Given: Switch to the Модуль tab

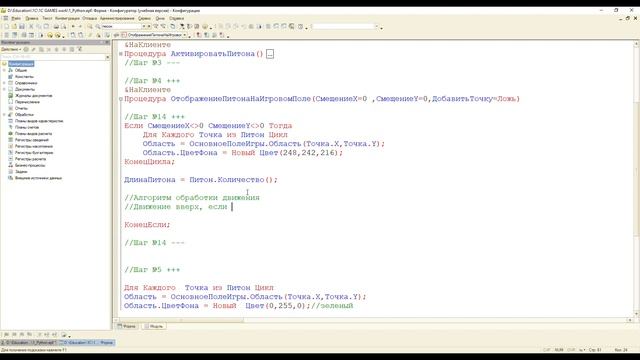Looking at the screenshot, I should 153,326.
